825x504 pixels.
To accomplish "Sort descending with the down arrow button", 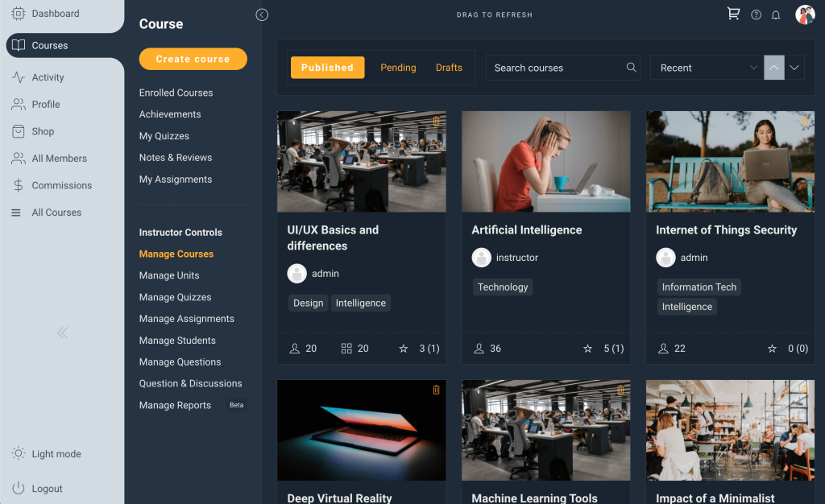I will coord(794,68).
